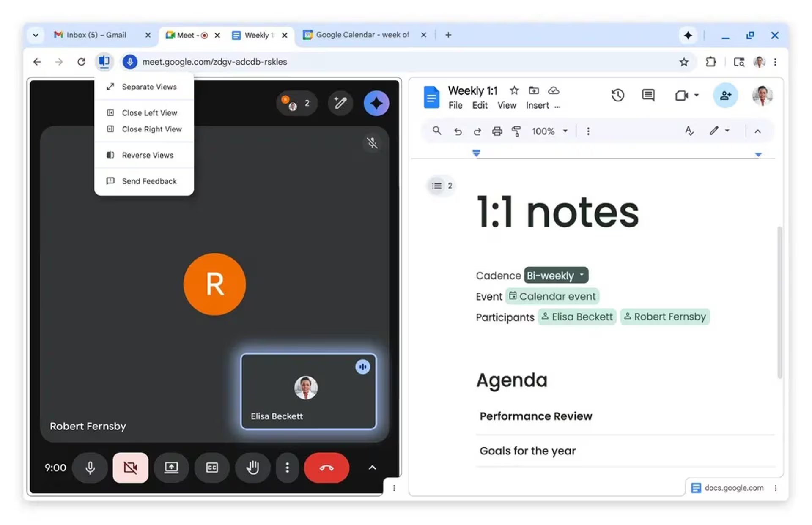Unmute the microphone in Meet
Image resolution: width=812 pixels, height=525 pixels.
tap(90, 468)
